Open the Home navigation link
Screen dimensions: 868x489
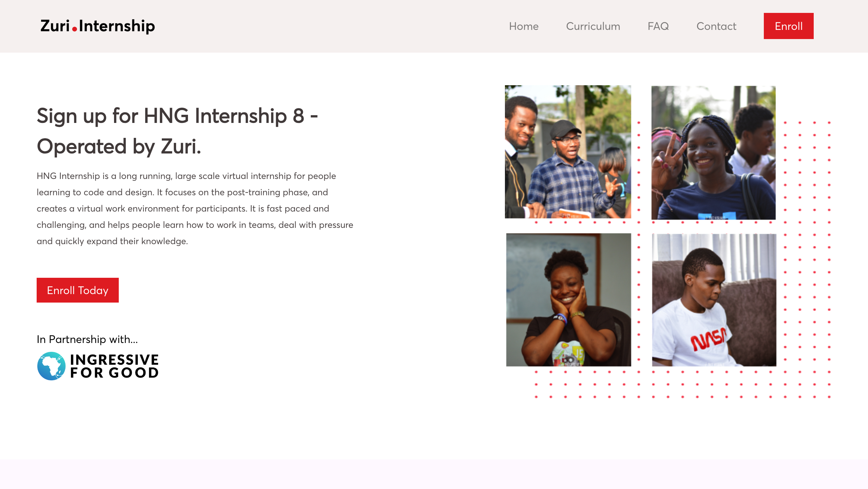click(x=524, y=26)
